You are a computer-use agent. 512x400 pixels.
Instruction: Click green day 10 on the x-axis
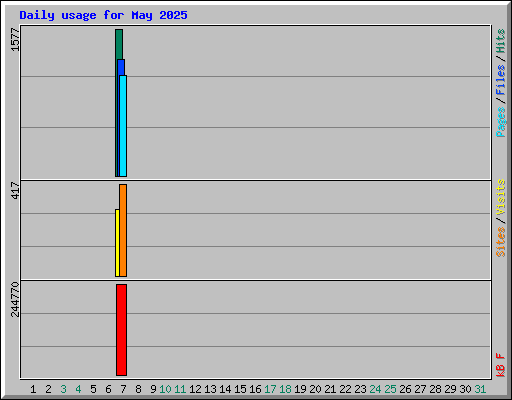[x=165, y=389]
